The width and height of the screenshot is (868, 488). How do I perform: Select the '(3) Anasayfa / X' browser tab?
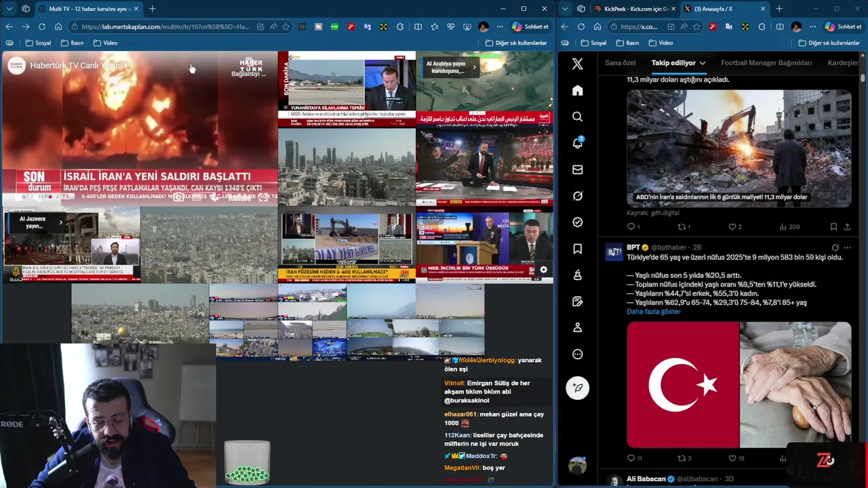coord(724,9)
